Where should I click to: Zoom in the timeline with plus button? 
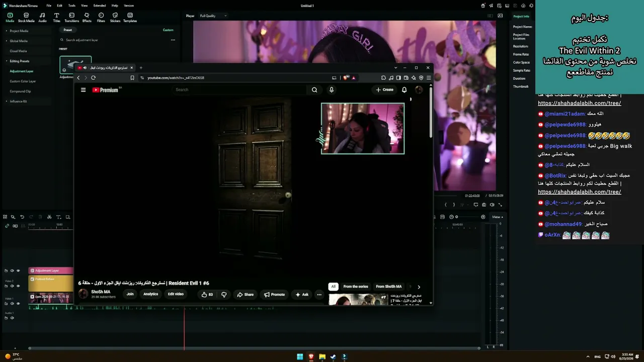[x=483, y=217]
